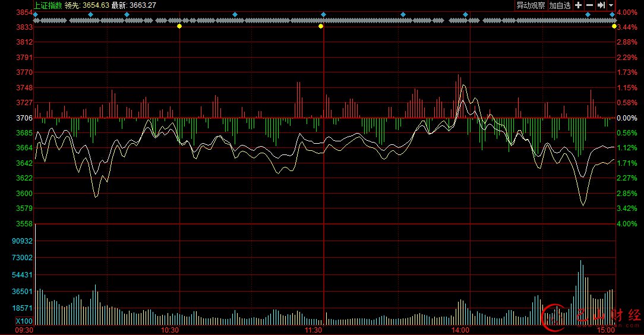Click the arrow-to-bar jump-to-end icon
Screen dimensions: 644x335
coord(601,5)
